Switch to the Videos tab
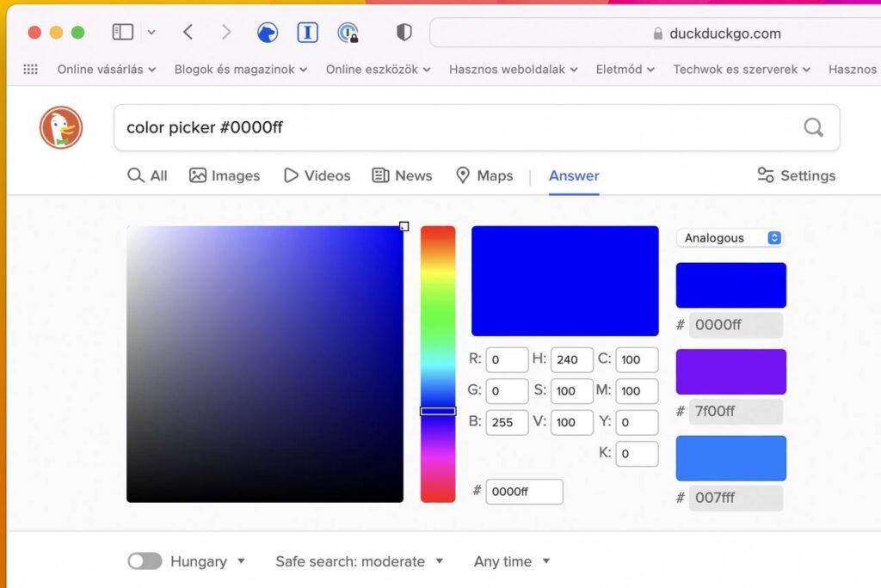This screenshot has height=588, width=881. pos(317,175)
